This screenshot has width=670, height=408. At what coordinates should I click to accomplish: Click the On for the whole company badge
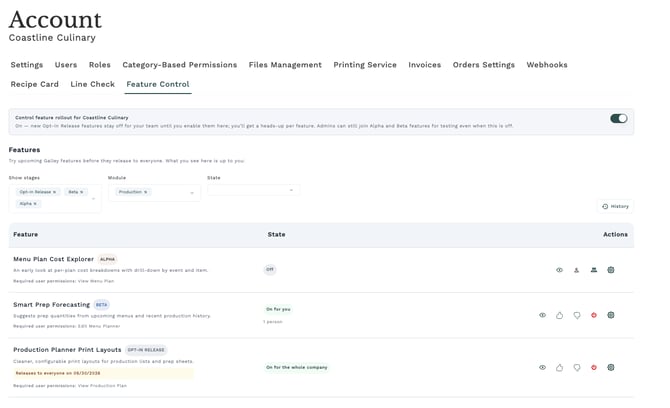[x=297, y=367]
